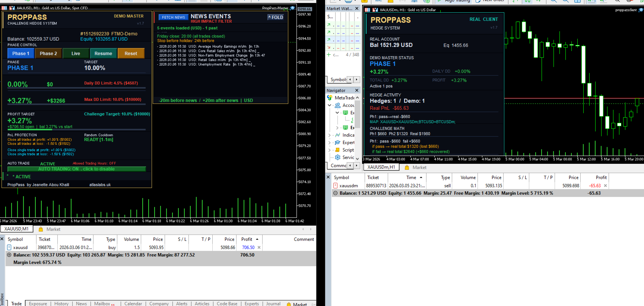Close the xauusdm sell position with its X
This screenshot has width=644, height=306.
605,186
